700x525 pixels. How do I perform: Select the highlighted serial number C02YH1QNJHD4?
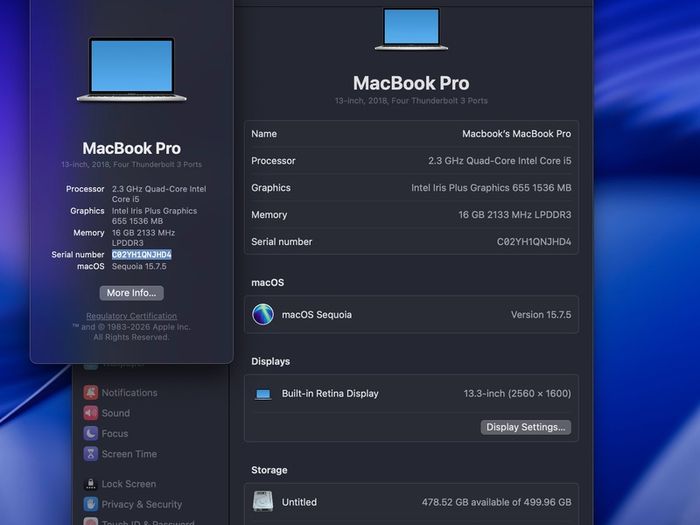142,254
